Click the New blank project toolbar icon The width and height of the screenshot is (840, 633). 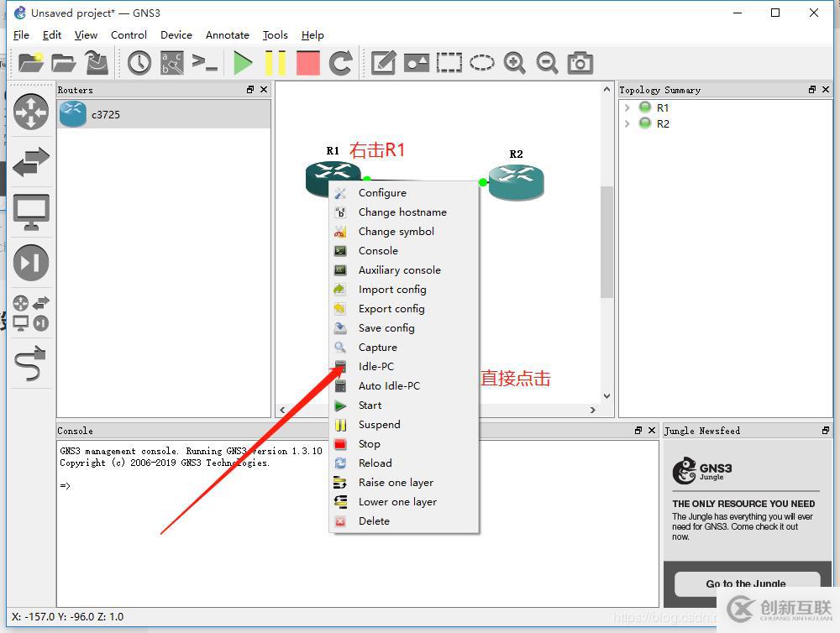pyautogui.click(x=30, y=63)
